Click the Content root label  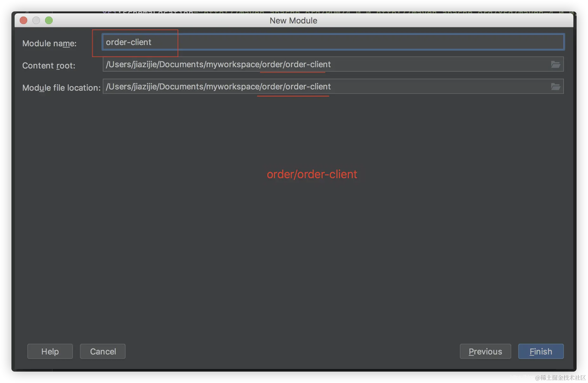pos(49,66)
